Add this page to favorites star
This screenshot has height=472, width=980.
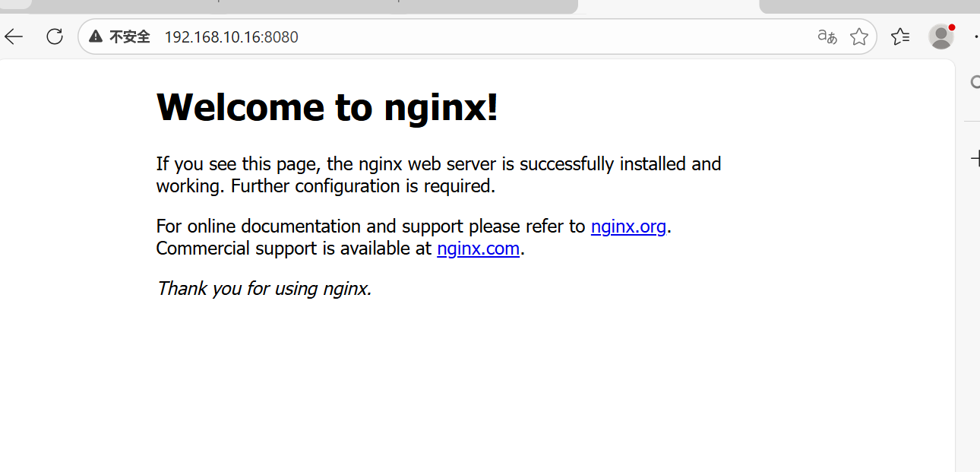(x=859, y=36)
